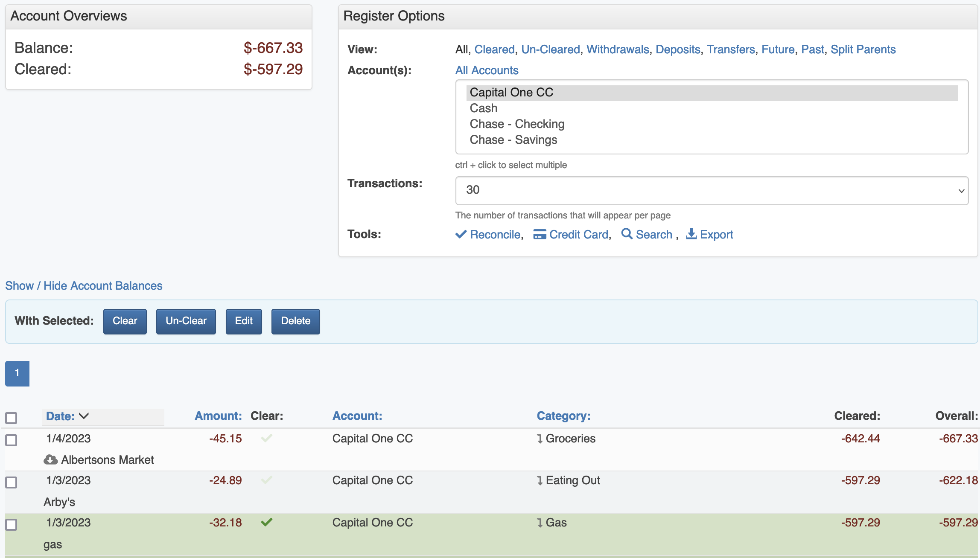Select the checkbox for the gas transaction
Viewport: 980px width, 558px height.
(11, 524)
